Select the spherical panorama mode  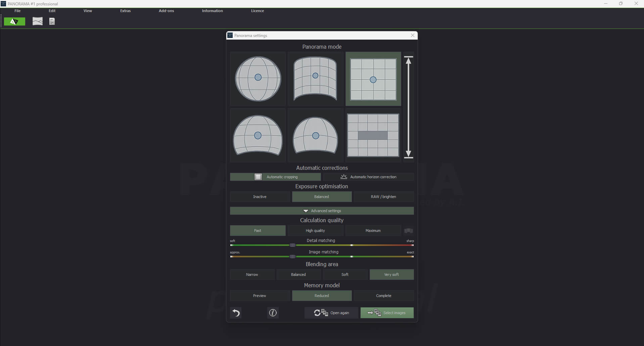(x=257, y=79)
